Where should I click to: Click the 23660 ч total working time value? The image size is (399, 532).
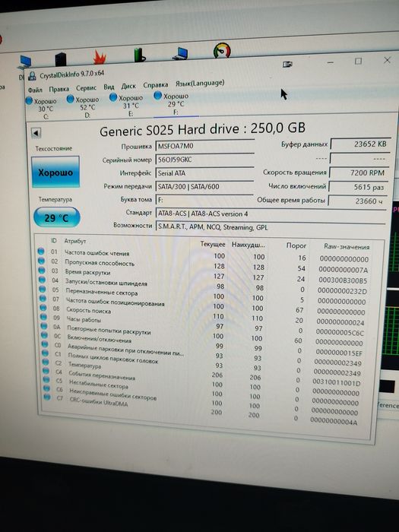(357, 201)
